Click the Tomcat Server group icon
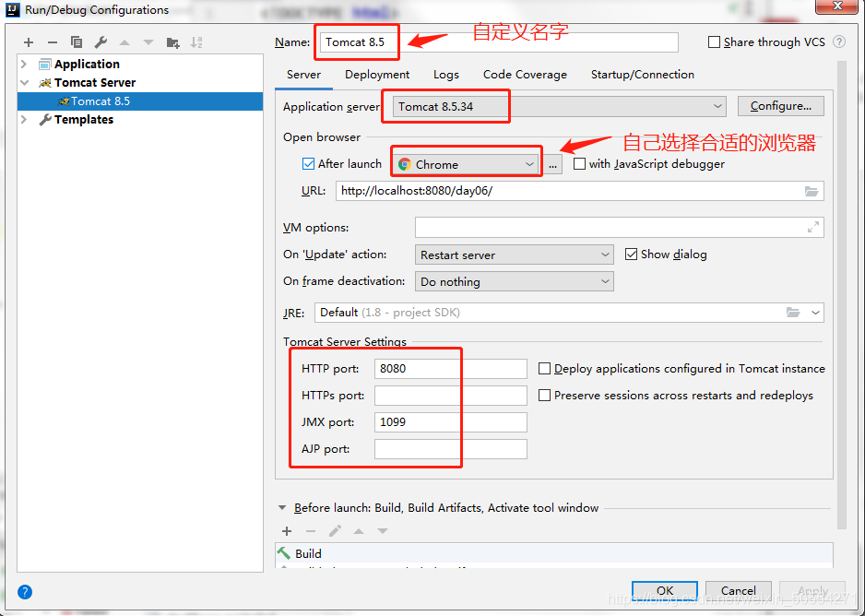 (x=44, y=83)
